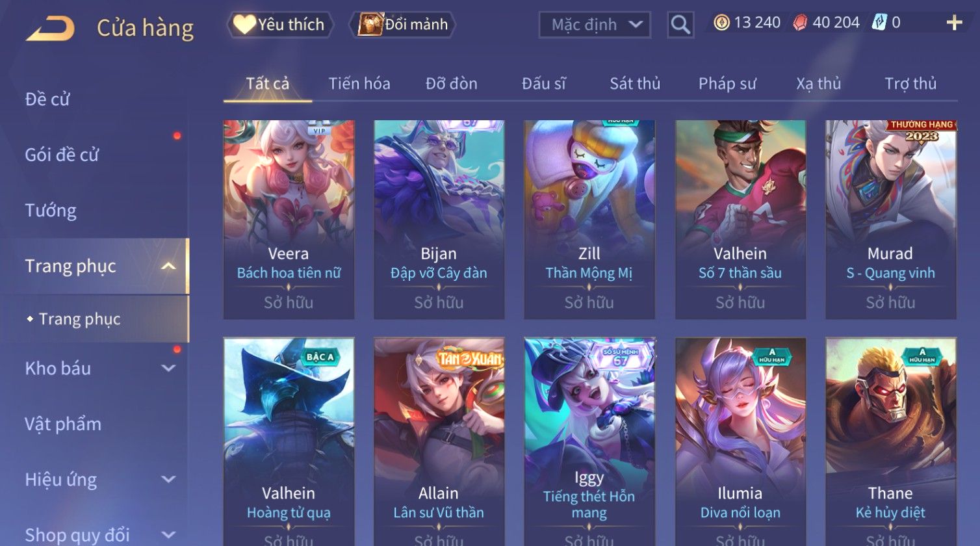Viewport: 980px width, 546px height.
Task: Open Đổi mảnh fragment exchange chest
Action: point(403,25)
